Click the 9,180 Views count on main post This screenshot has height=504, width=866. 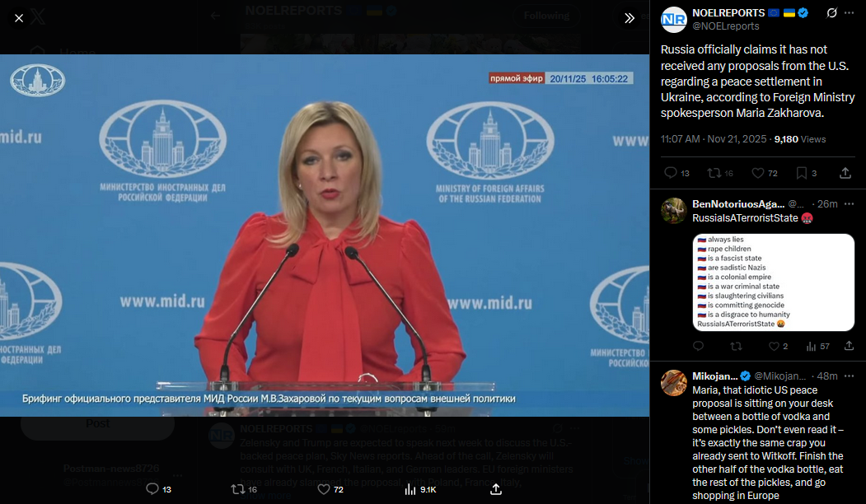[x=800, y=139]
